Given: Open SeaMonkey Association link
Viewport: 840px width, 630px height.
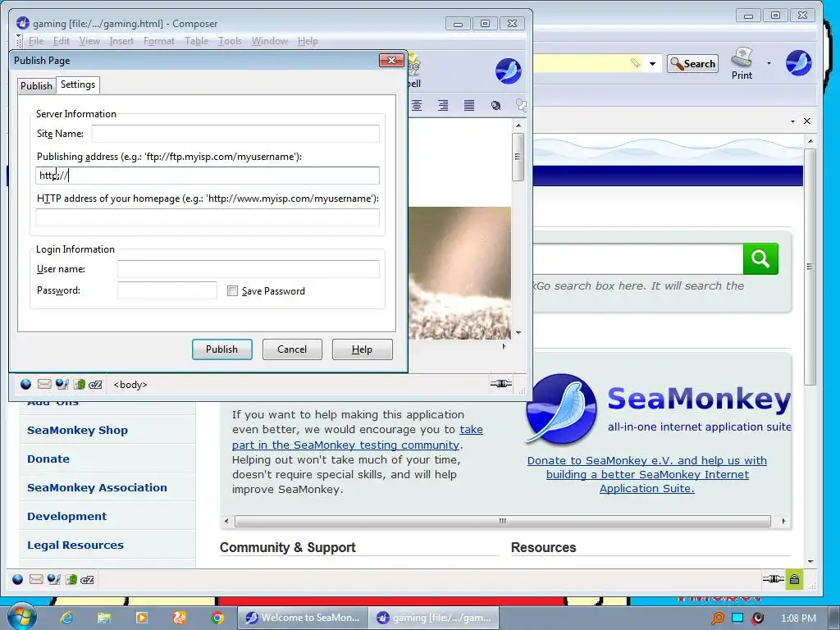Looking at the screenshot, I should coord(97,487).
